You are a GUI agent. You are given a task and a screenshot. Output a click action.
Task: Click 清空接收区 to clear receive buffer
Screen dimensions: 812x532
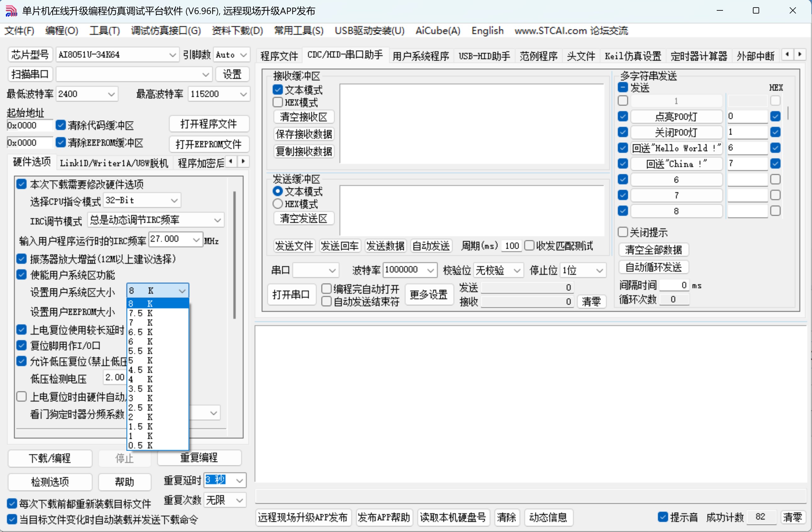303,117
